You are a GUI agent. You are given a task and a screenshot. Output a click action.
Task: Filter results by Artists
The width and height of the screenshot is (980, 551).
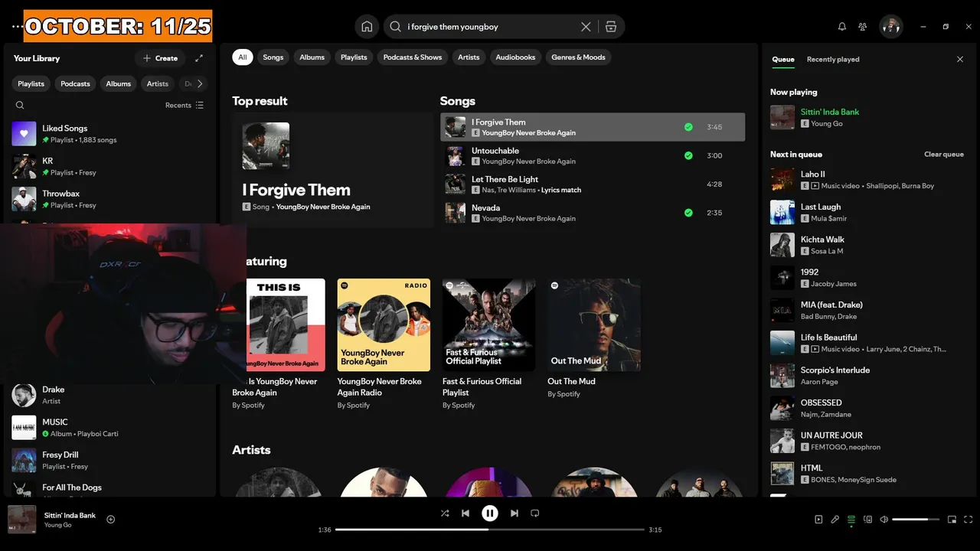tap(469, 57)
